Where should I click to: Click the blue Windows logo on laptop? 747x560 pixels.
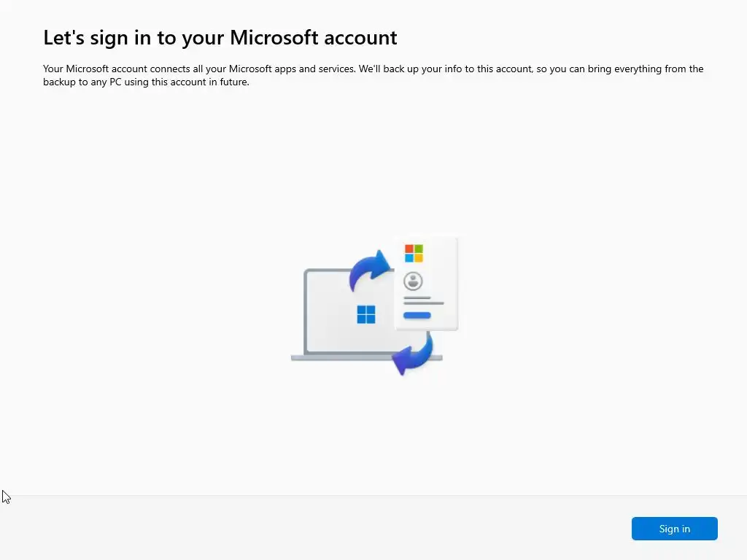coord(366,314)
